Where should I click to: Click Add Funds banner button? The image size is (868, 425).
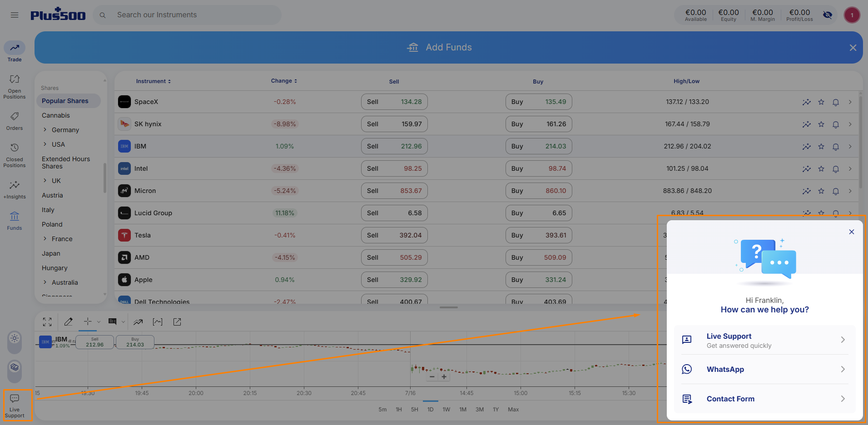[x=439, y=47]
